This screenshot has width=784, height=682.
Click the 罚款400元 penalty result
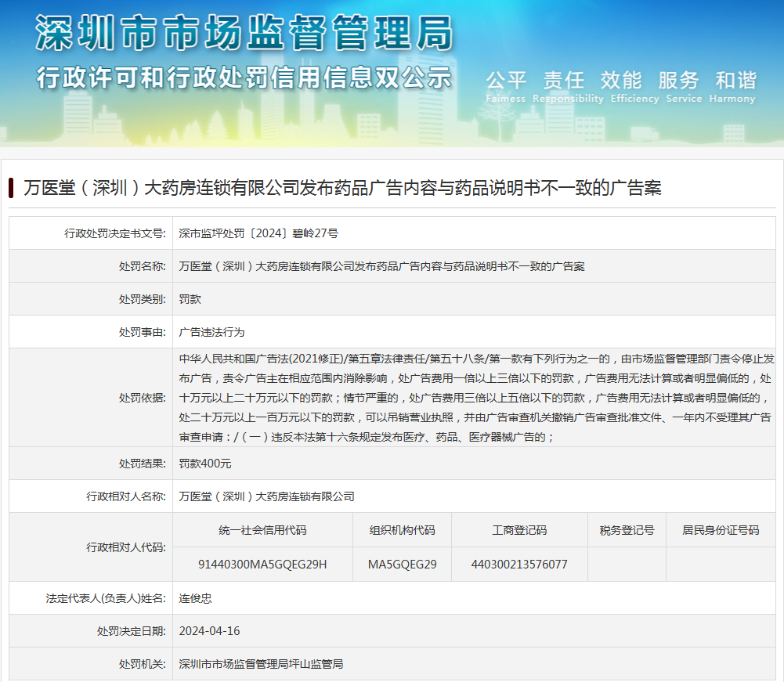point(205,464)
